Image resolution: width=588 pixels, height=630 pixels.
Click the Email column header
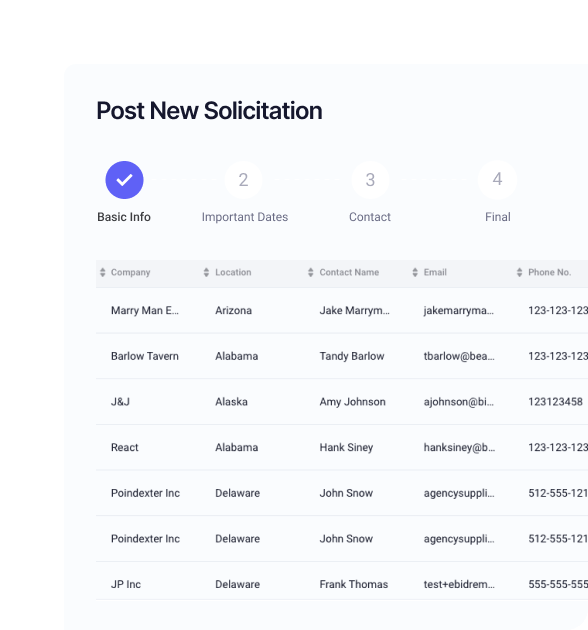[x=435, y=272]
